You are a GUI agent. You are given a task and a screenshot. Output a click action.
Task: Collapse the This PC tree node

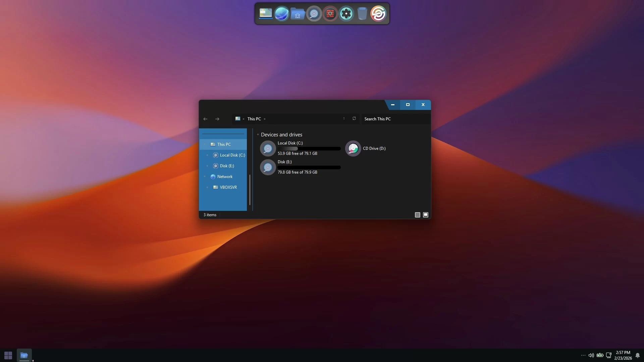click(205, 144)
